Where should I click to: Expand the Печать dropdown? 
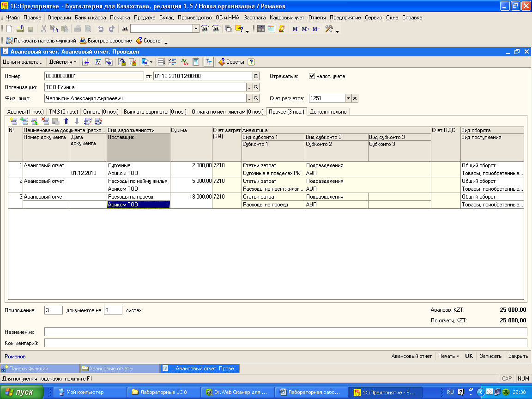coord(448,356)
